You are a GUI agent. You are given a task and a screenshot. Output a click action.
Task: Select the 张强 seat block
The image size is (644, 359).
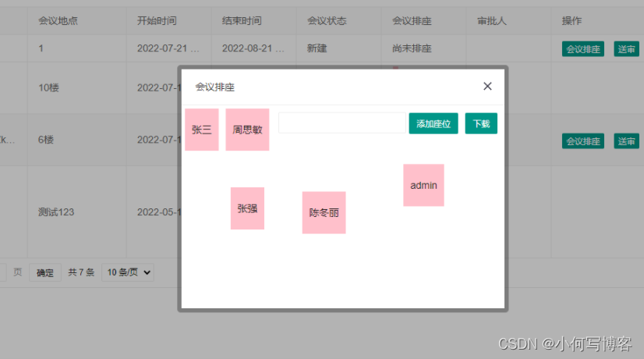click(247, 208)
